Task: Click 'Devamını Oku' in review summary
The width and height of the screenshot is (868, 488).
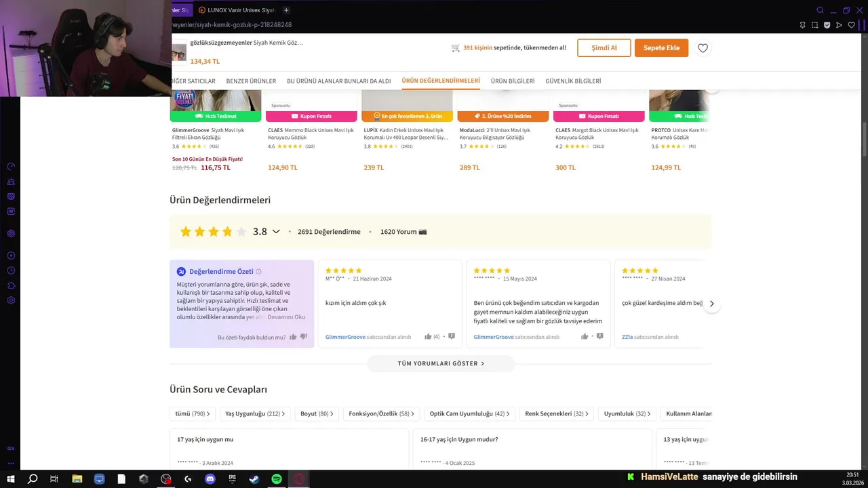Action: [286, 317]
